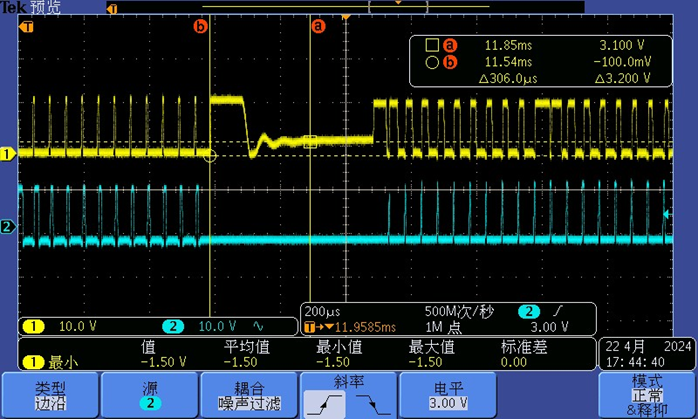Click the 200µs horizontal timebase readout
Viewport: 698px width, 419px height.
317,311
